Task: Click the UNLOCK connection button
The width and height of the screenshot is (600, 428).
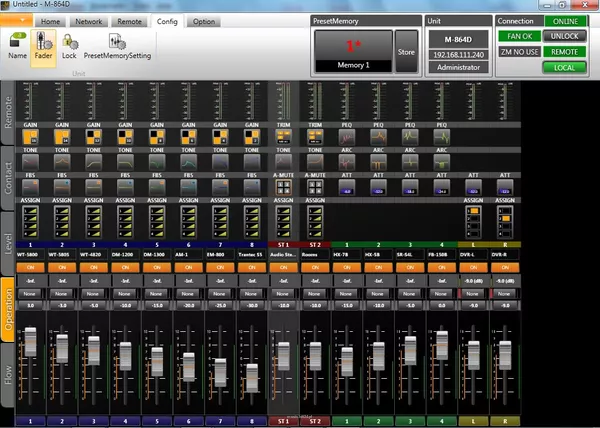Action: [x=564, y=36]
